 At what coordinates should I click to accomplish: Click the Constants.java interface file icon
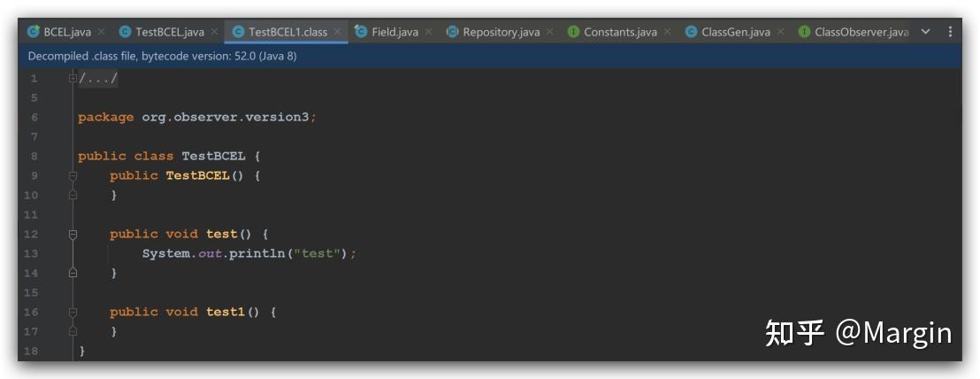[573, 32]
